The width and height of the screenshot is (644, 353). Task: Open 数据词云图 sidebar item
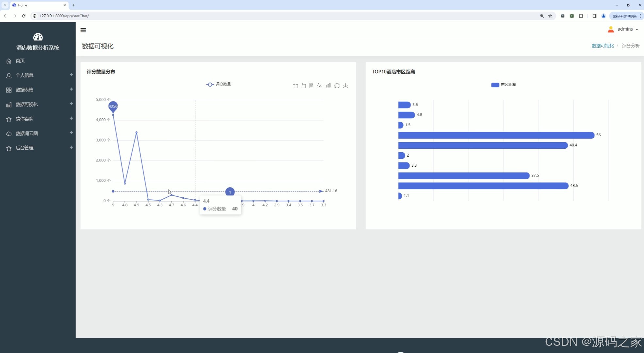pyautogui.click(x=27, y=133)
